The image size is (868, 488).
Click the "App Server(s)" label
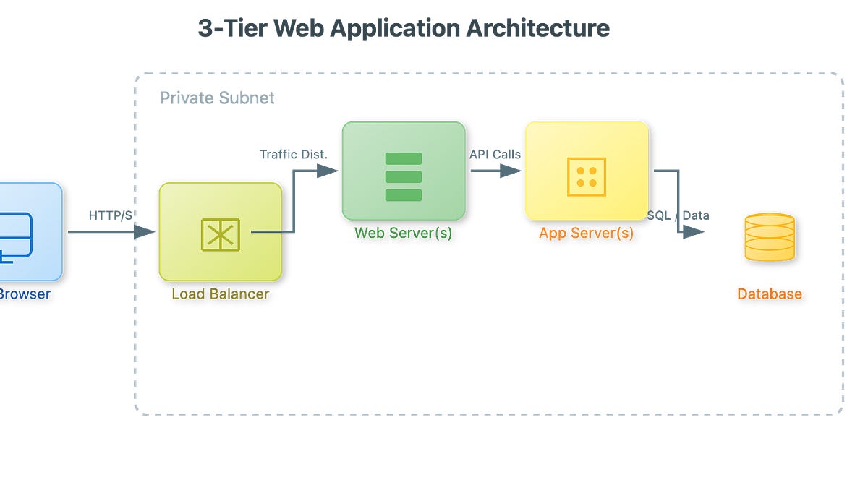point(587,233)
